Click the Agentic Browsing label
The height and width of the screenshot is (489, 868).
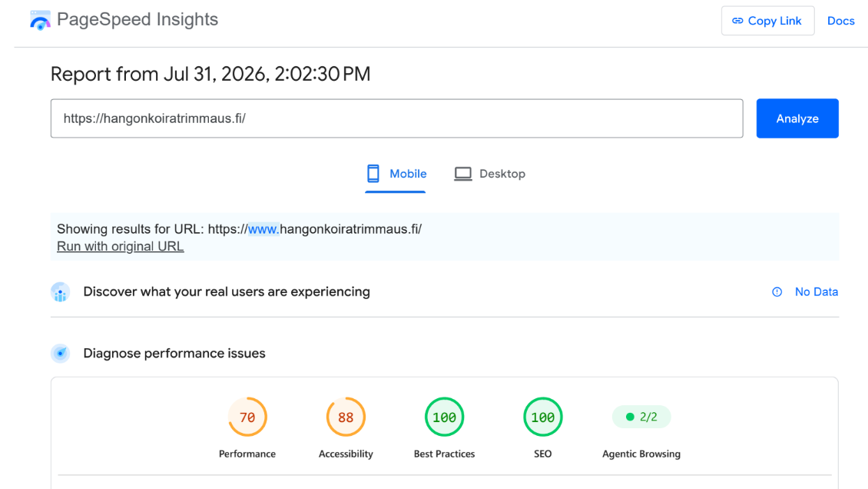click(641, 454)
